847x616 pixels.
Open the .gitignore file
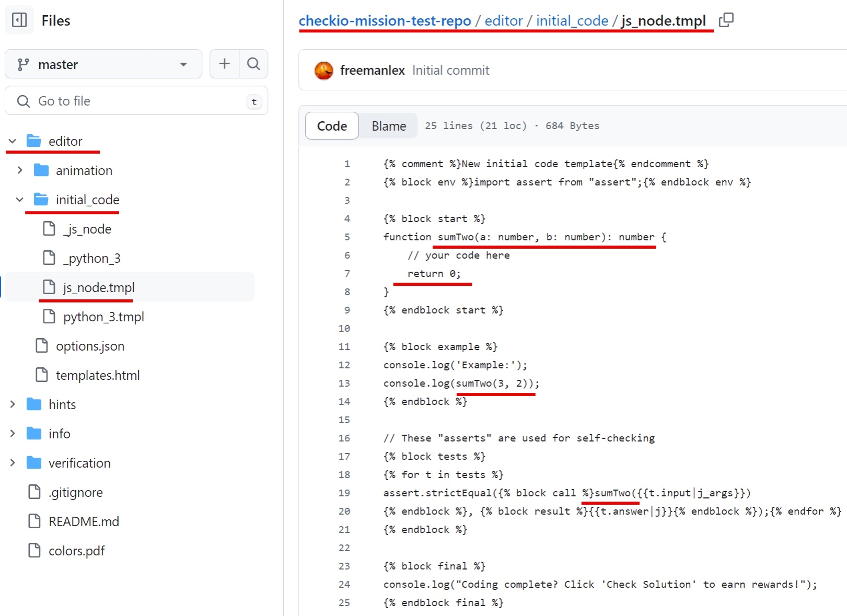75,492
